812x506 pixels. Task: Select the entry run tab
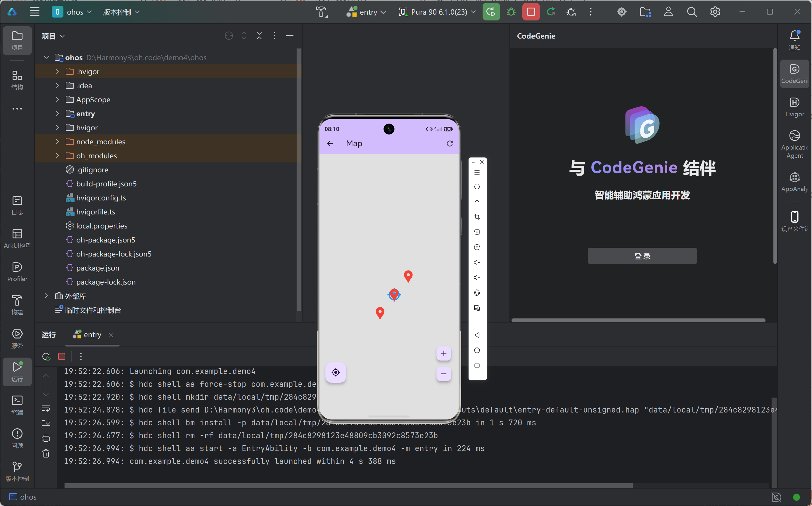click(92, 335)
